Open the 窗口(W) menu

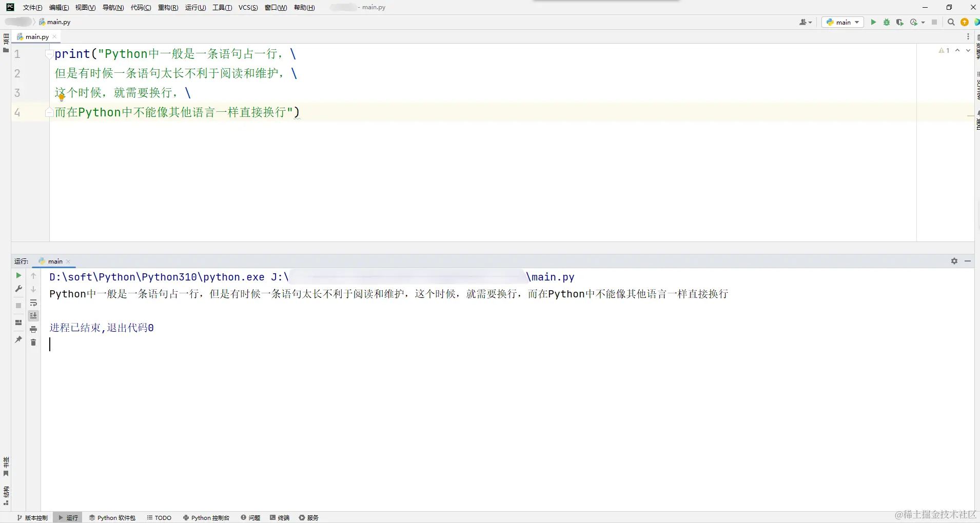click(276, 8)
